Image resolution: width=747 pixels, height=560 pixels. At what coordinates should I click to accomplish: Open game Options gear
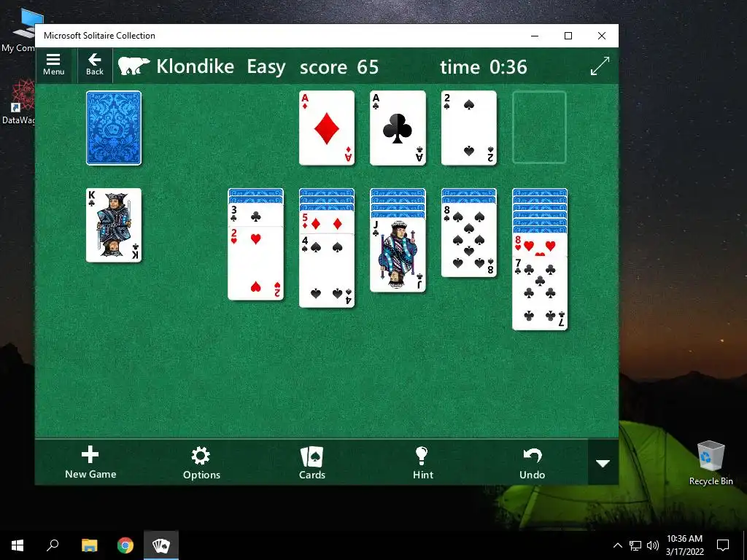point(201,462)
